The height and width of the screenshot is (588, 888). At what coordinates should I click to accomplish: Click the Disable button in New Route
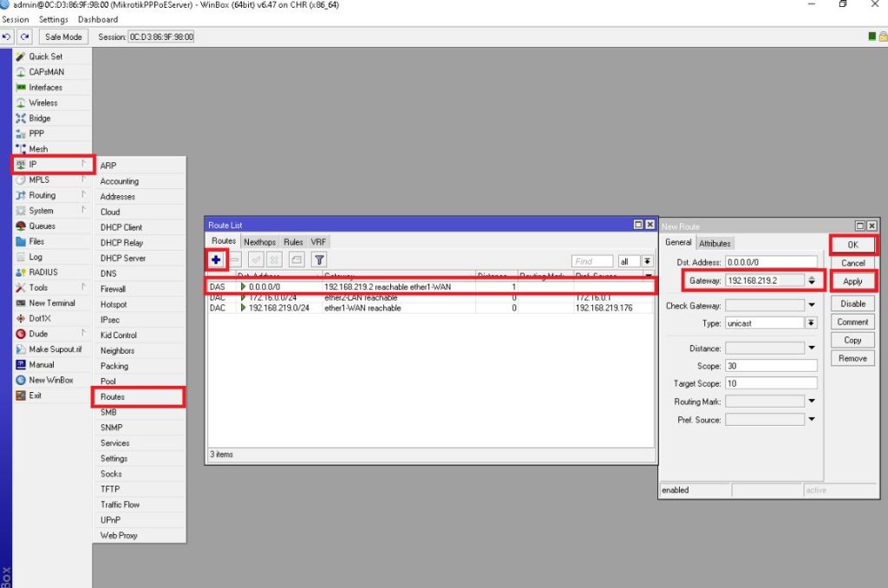(853, 304)
